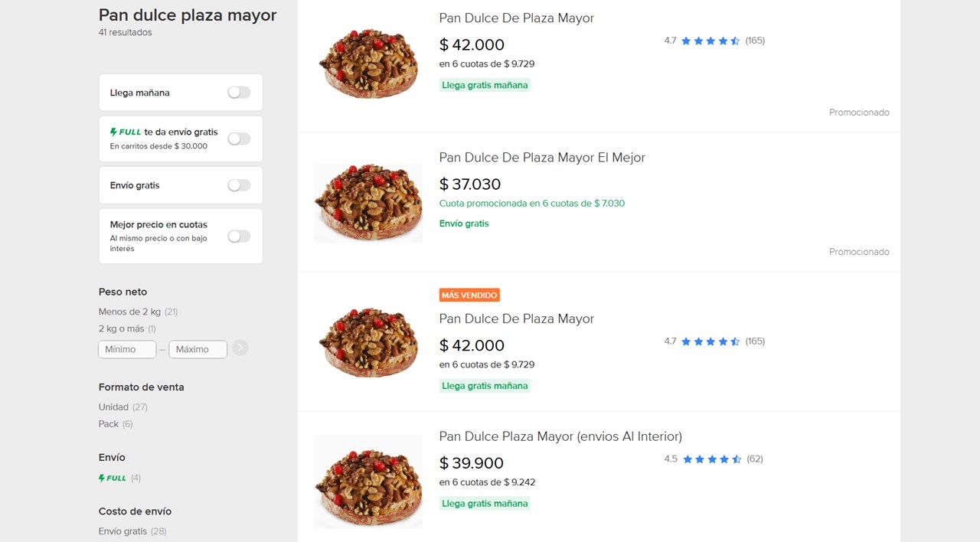Choose Unidad under Formato de venta
The image size is (980, 542).
[x=113, y=406]
